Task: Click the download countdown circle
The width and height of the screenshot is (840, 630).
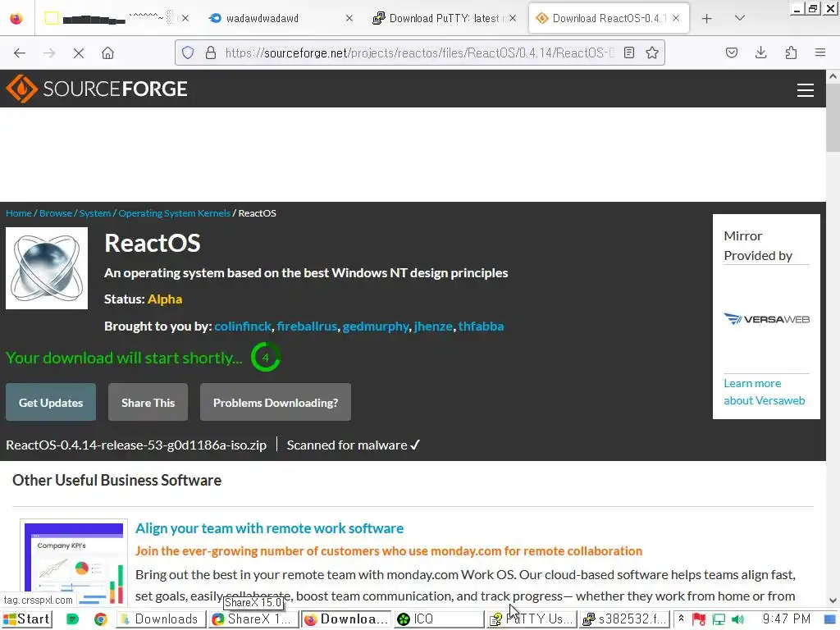Action: [x=266, y=358]
